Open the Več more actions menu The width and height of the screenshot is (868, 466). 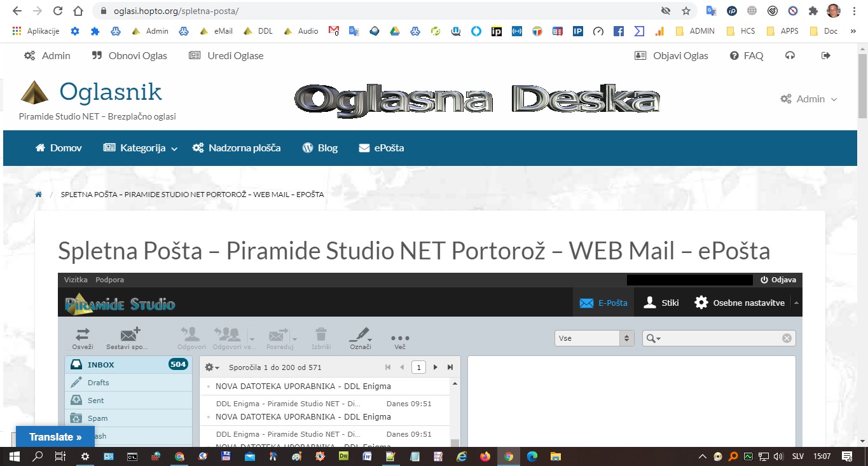400,341
